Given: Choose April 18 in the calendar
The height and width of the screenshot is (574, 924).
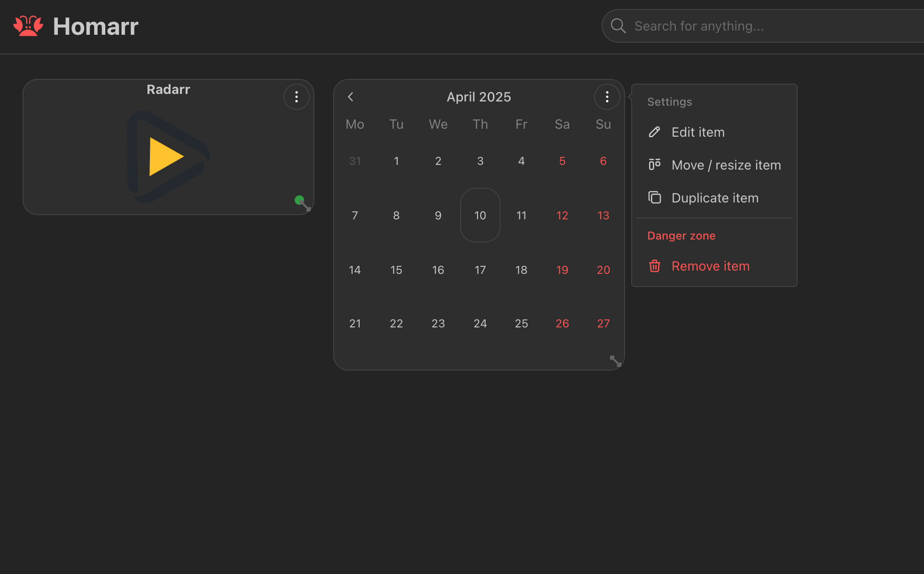Looking at the screenshot, I should click(521, 270).
